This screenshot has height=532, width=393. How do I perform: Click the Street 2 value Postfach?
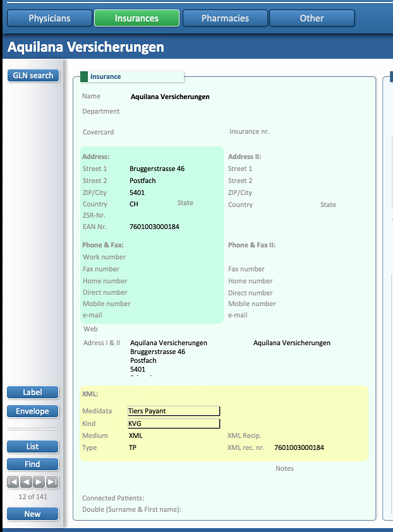pos(143,180)
